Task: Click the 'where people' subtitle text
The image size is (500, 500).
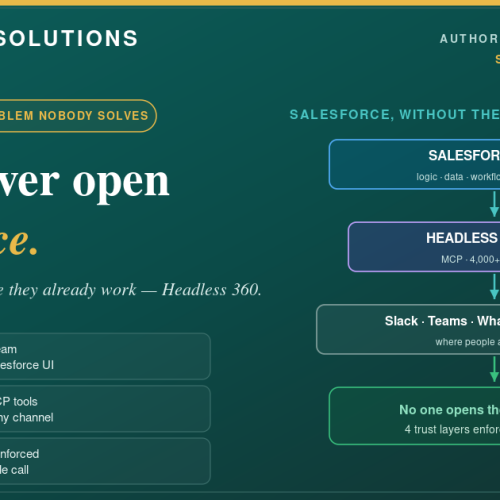Action: pyautogui.click(x=465, y=342)
